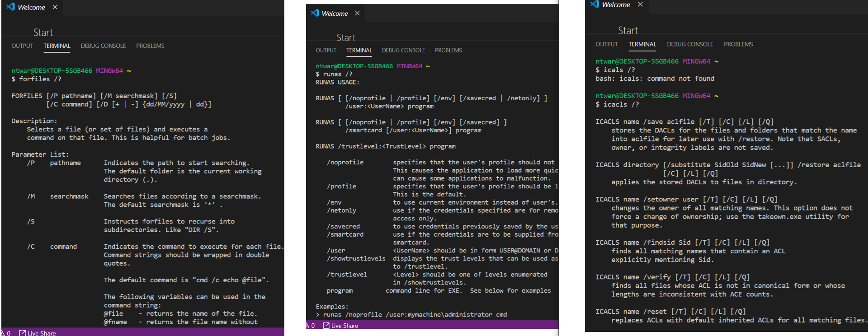Click Live Share icon in runas window
The height and width of the screenshot is (336, 868).
click(326, 326)
